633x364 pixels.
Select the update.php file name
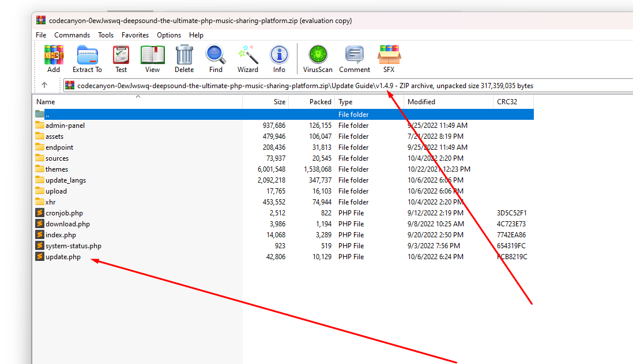pyautogui.click(x=63, y=257)
